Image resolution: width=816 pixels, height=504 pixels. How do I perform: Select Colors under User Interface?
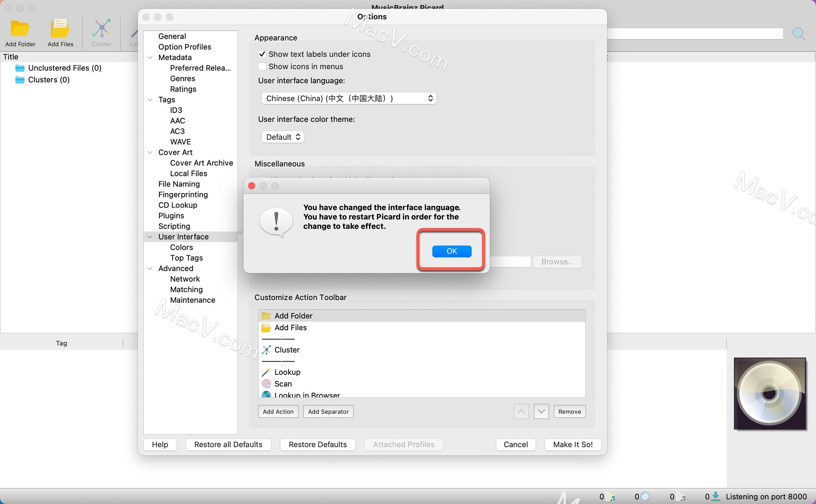click(181, 248)
